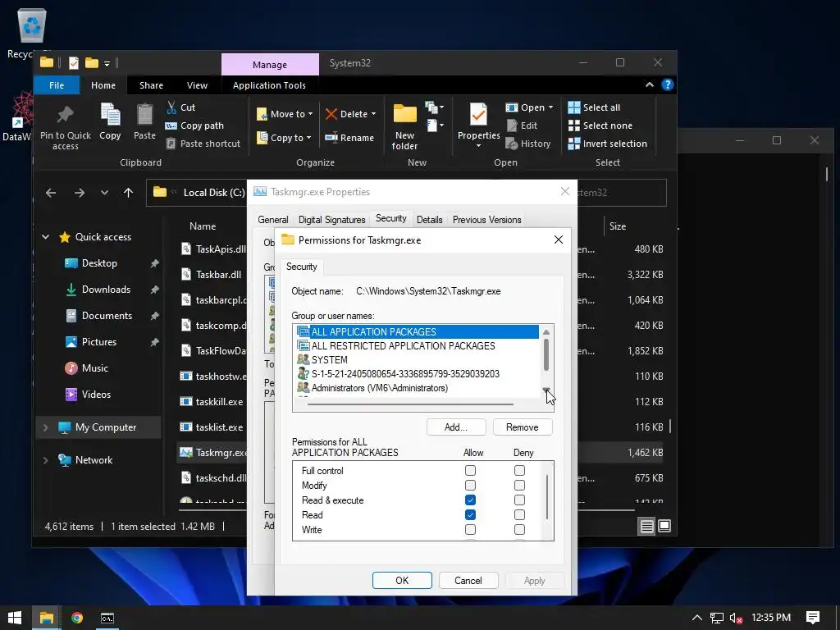Check Deny for Read & execute
This screenshot has width=840, height=630.
click(x=519, y=500)
